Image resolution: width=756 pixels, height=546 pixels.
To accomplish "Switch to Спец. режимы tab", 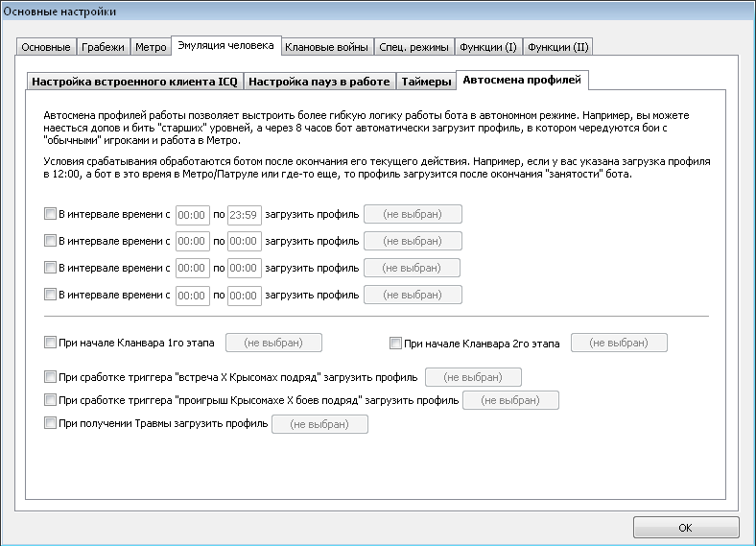I will (413, 47).
